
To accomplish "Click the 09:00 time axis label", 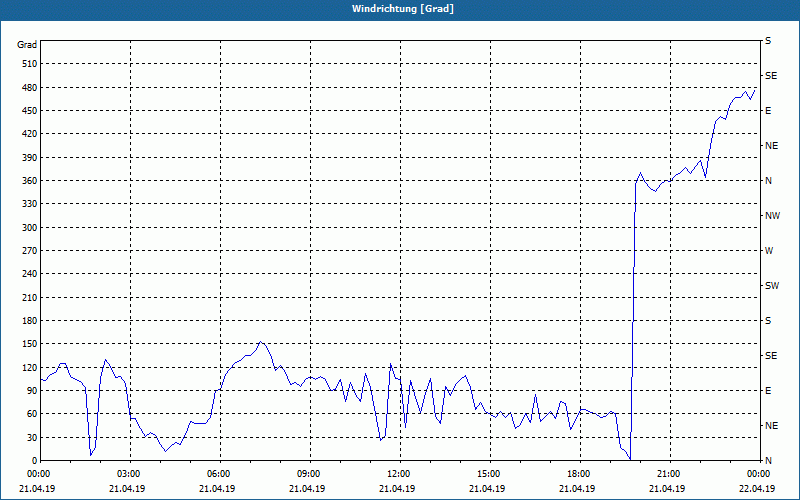I will click(310, 473).
